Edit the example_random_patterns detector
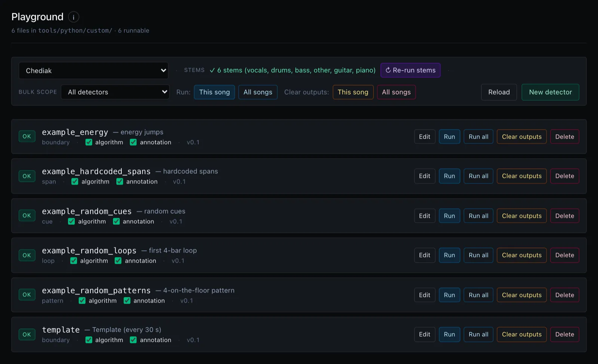Viewport: 598px width, 364px height. point(425,295)
